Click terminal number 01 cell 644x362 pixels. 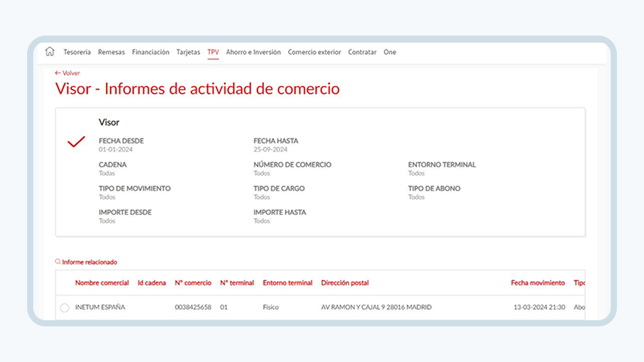[224, 307]
